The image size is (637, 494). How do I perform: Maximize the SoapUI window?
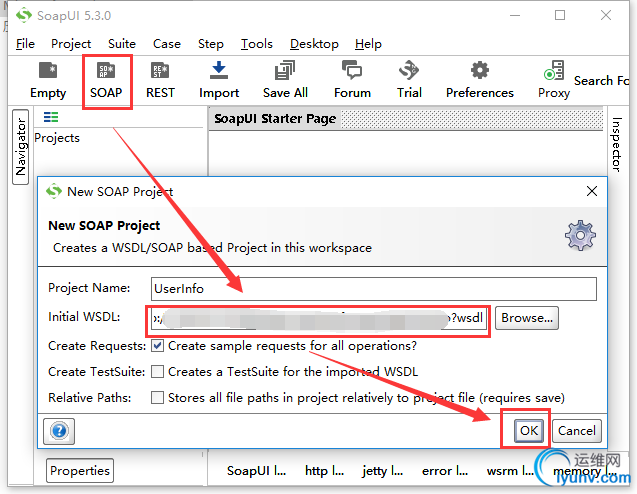[560, 15]
